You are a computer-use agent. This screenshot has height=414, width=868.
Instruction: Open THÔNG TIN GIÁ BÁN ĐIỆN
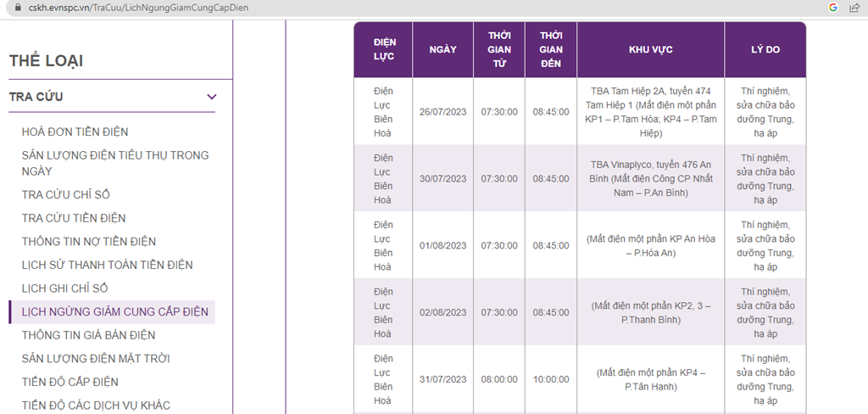pos(88,335)
